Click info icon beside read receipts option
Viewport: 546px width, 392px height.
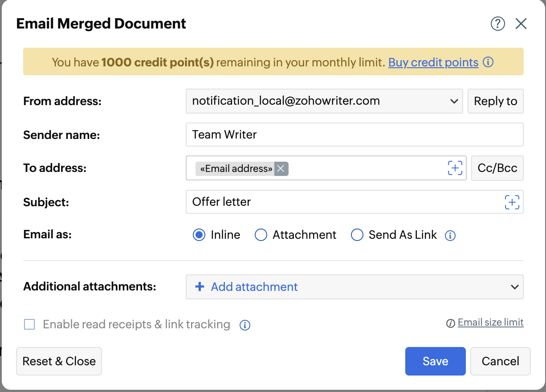pyautogui.click(x=244, y=325)
